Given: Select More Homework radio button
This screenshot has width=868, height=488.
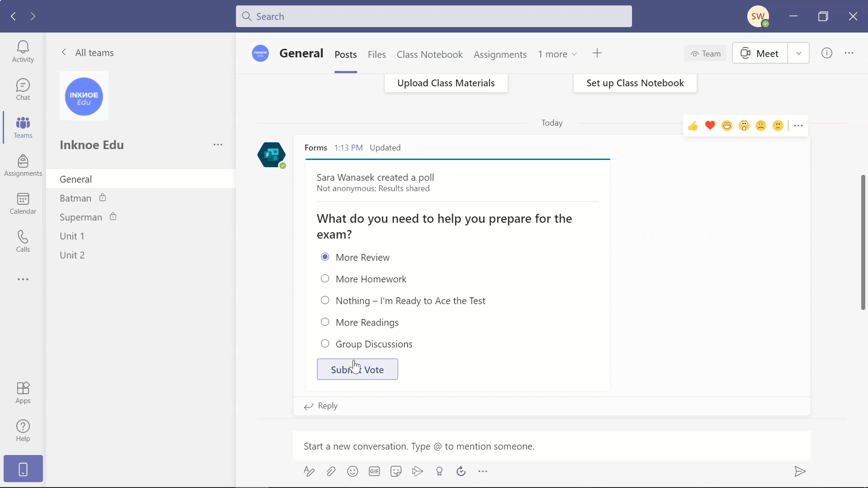Looking at the screenshot, I should pyautogui.click(x=325, y=278).
